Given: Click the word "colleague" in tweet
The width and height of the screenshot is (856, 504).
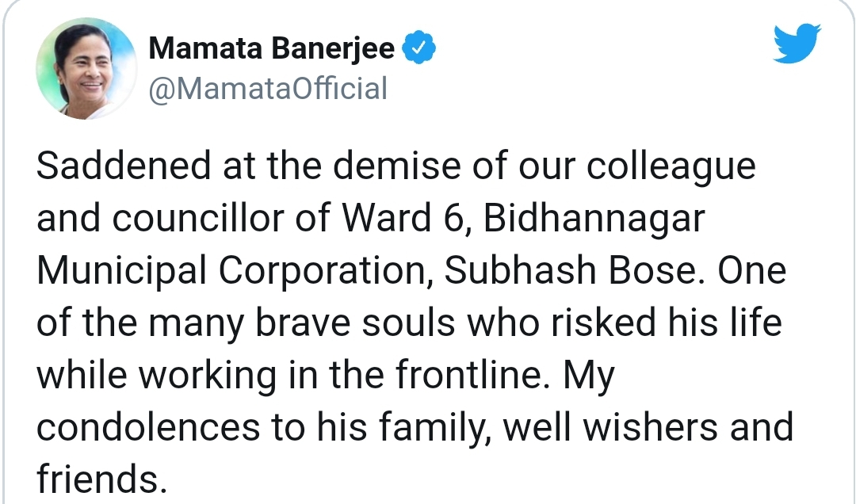Looking at the screenshot, I should [671, 166].
